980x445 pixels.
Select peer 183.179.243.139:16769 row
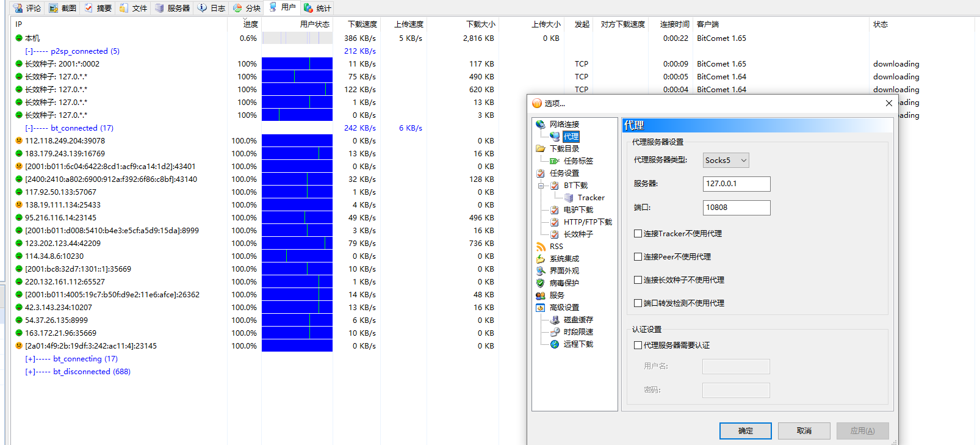click(65, 154)
